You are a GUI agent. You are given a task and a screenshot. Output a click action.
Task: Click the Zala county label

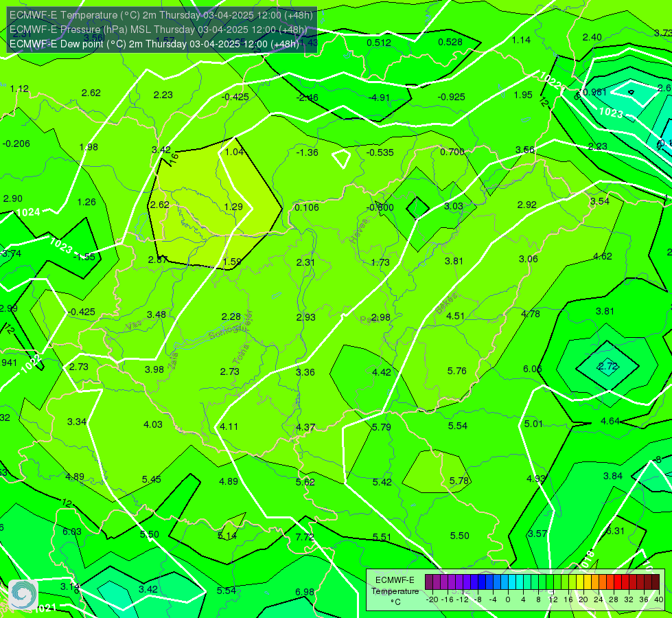tap(174, 360)
